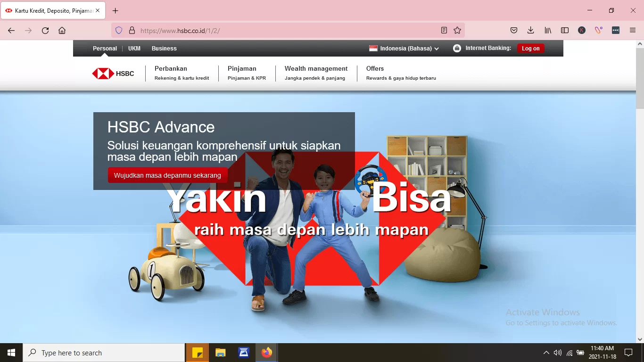Show hidden system tray icons
Screen dimensions: 644x362
tap(546, 353)
